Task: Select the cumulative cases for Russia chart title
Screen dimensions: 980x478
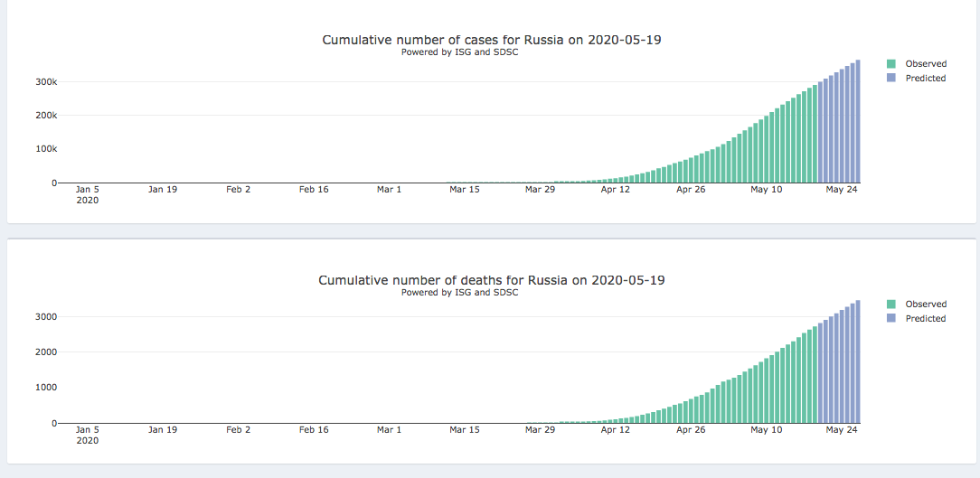Action: [498, 40]
